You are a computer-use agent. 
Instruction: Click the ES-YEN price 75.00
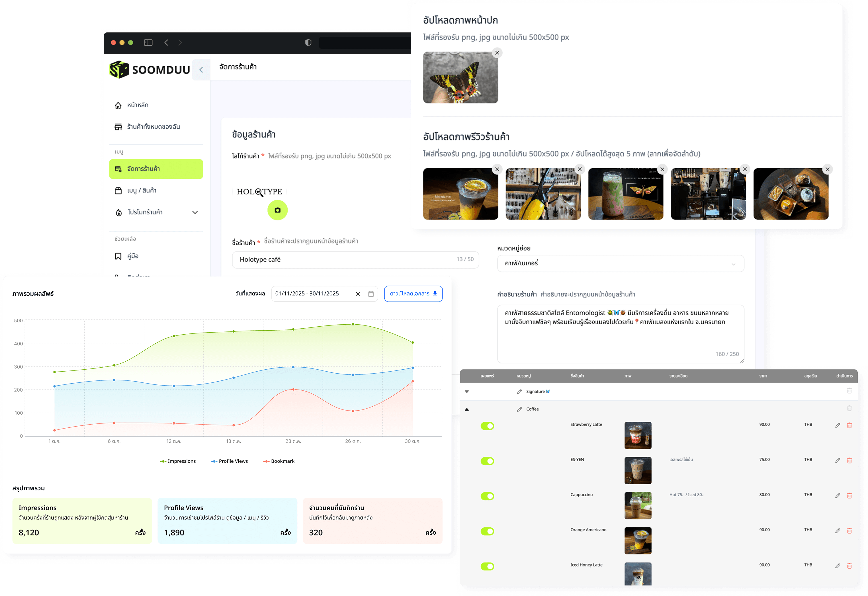pyautogui.click(x=764, y=460)
